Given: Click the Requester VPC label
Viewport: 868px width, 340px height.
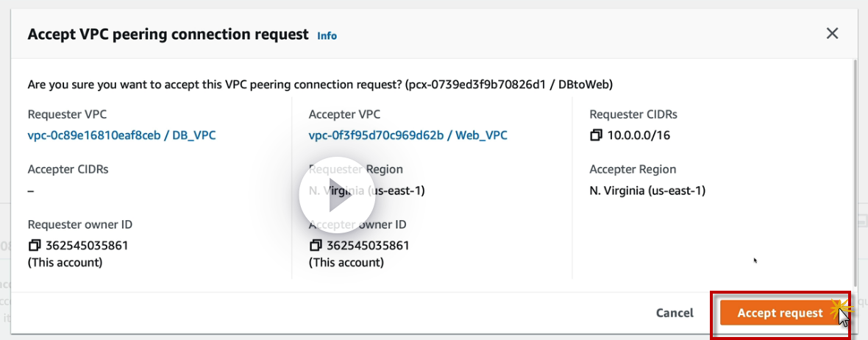Looking at the screenshot, I should (67, 114).
